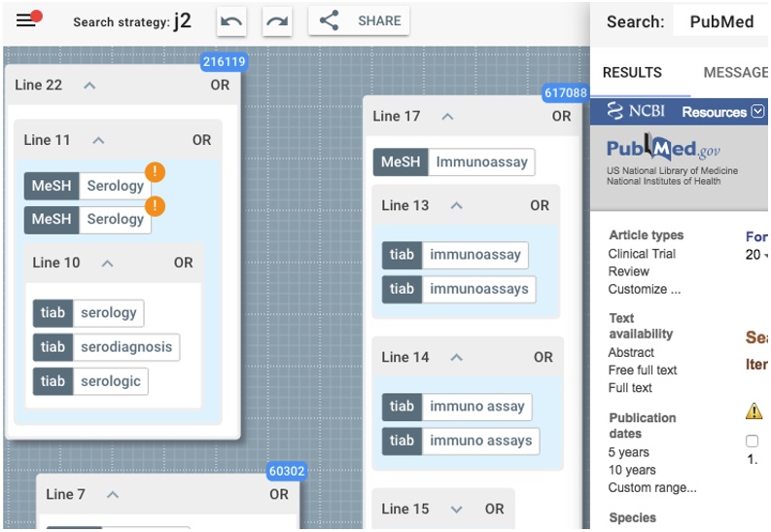Click the Clinical Trial filter link
771x532 pixels.
pos(642,254)
